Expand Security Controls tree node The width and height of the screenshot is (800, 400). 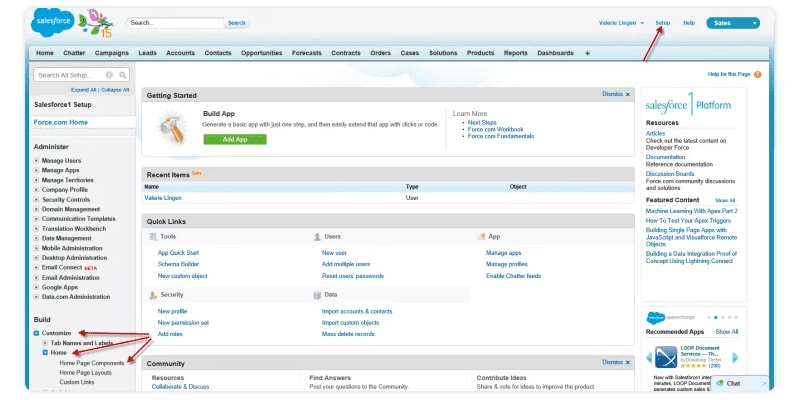[x=36, y=199]
